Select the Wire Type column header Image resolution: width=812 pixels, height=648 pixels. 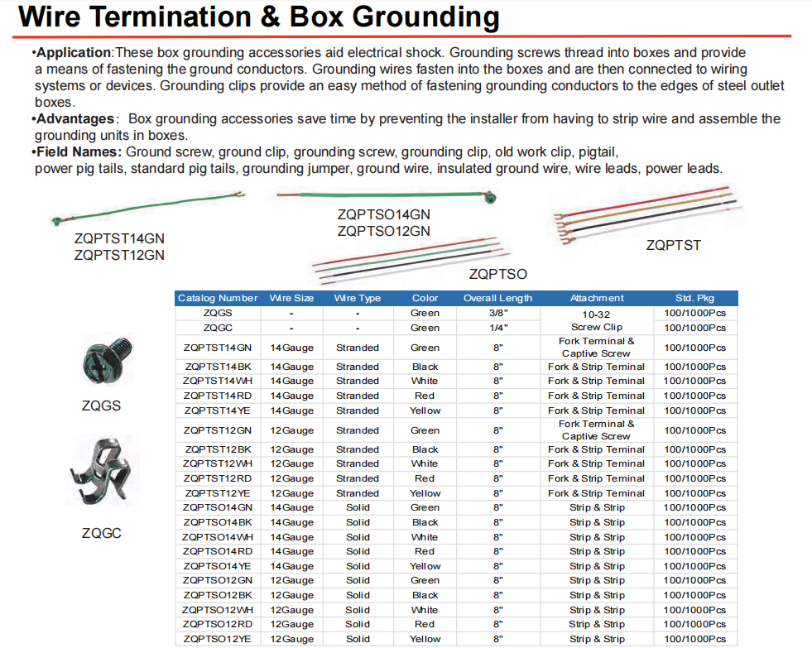[x=358, y=298]
